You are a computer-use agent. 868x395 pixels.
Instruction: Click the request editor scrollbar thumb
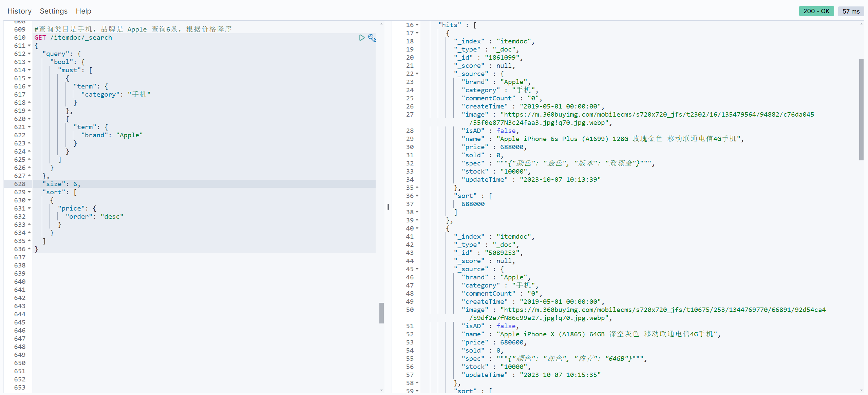tap(381, 313)
